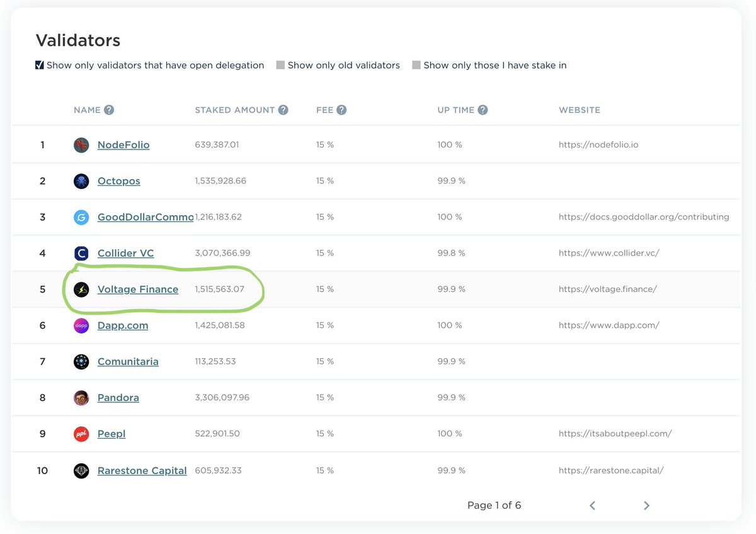Screen dimensions: 756x534
Task: Click the Dapp.com validator logo
Action: point(81,326)
